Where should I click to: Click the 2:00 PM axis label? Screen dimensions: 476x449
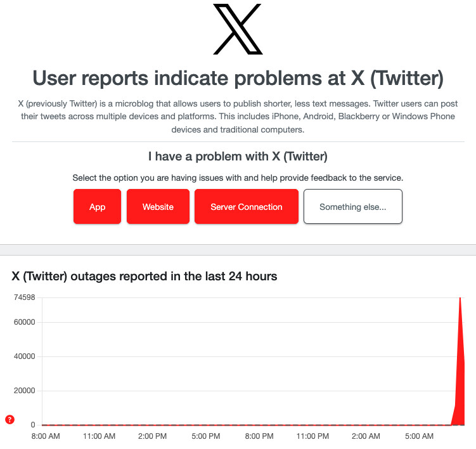coord(152,436)
